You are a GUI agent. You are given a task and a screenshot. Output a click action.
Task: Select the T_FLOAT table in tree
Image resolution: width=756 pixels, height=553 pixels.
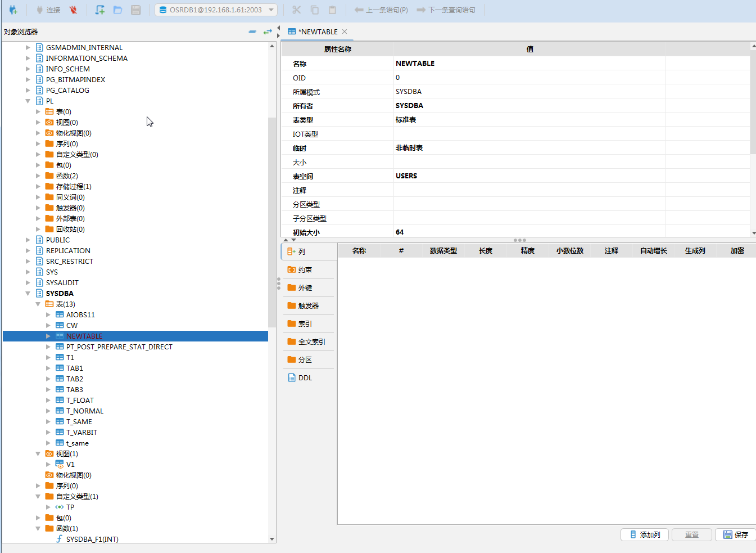tap(80, 400)
